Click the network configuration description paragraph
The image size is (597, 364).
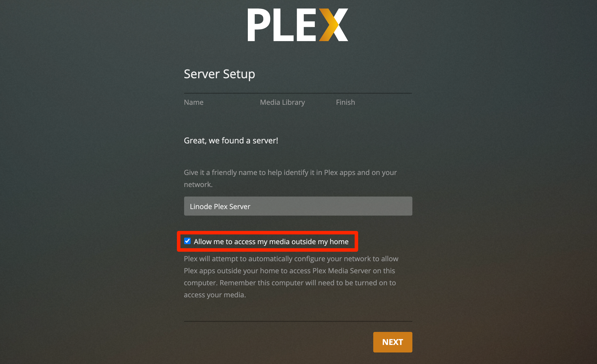pyautogui.click(x=291, y=277)
